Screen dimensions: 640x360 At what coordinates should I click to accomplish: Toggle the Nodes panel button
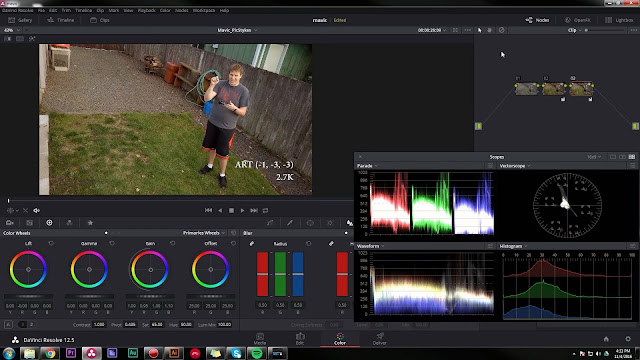pyautogui.click(x=537, y=20)
